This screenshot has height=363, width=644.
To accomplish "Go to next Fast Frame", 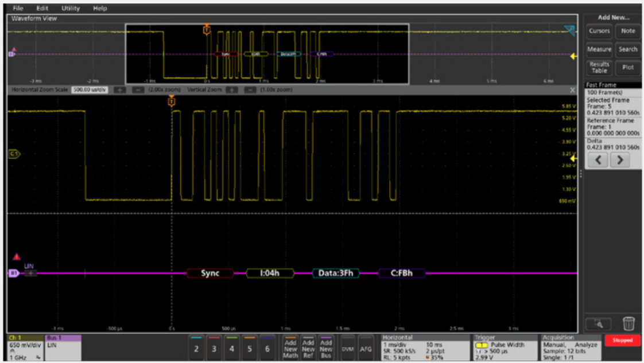I will [x=620, y=160].
